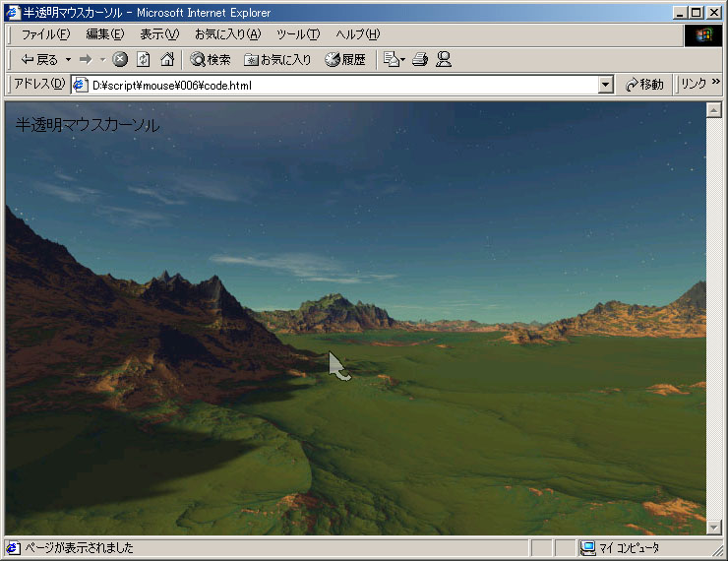This screenshot has width=728, height=561.
Task: Click the Forward arrow button
Action: pyautogui.click(x=86, y=59)
